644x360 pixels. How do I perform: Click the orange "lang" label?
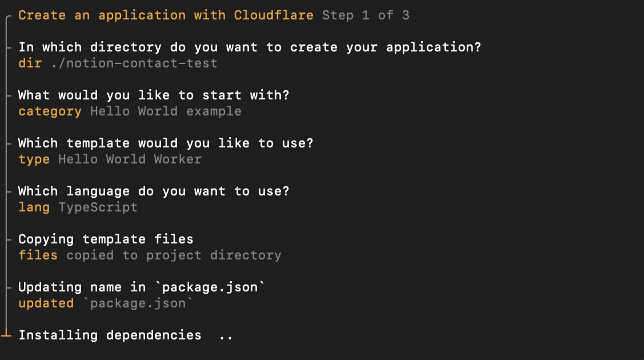point(34,207)
